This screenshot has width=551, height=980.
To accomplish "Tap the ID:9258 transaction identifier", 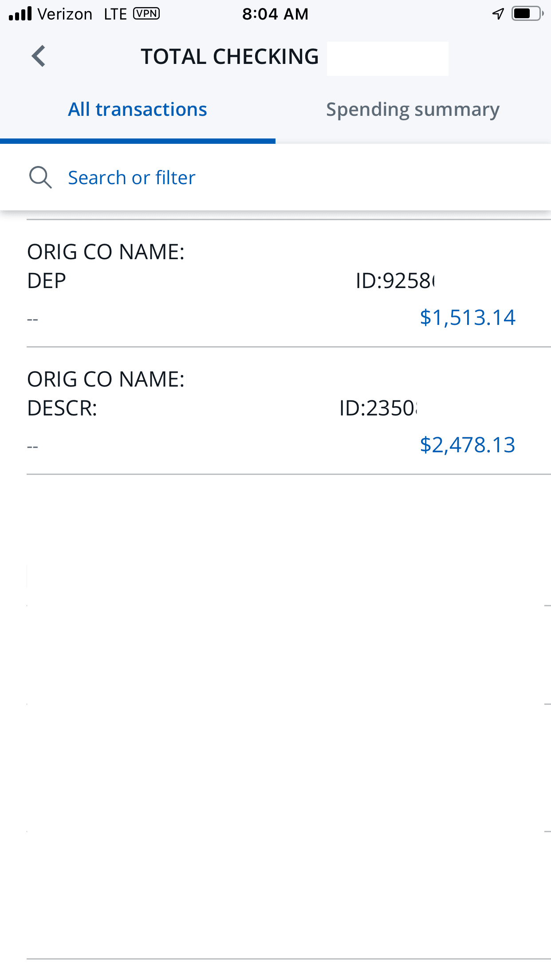I will [x=395, y=281].
